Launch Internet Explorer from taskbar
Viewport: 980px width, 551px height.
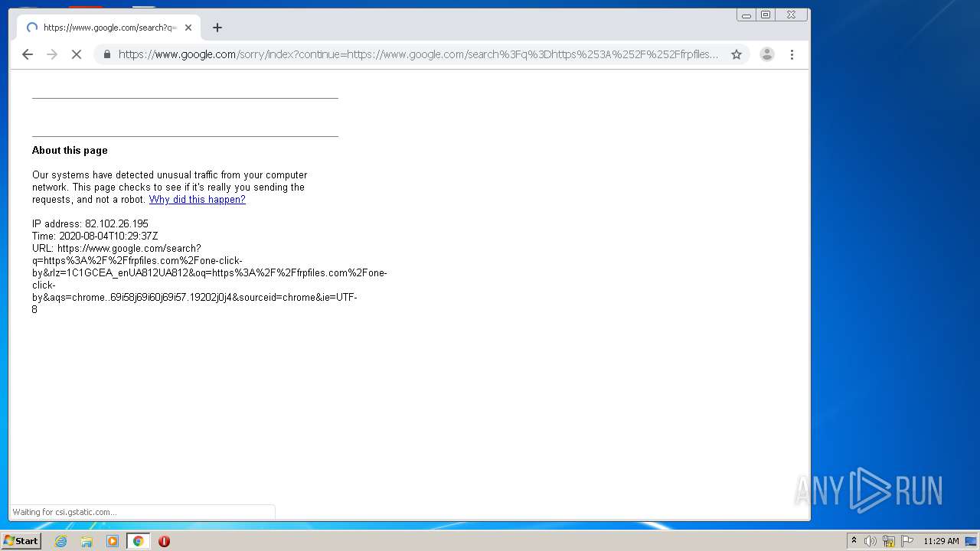(x=61, y=541)
